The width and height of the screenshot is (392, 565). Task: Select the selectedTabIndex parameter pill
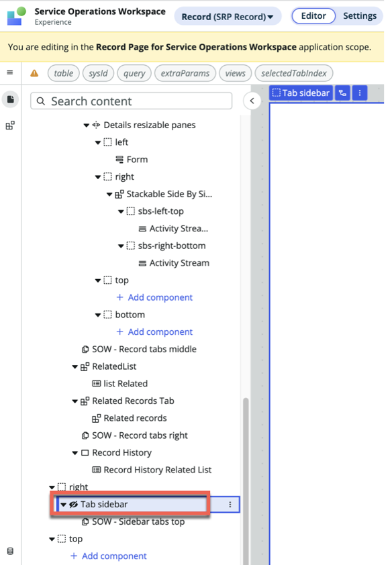pos(293,73)
